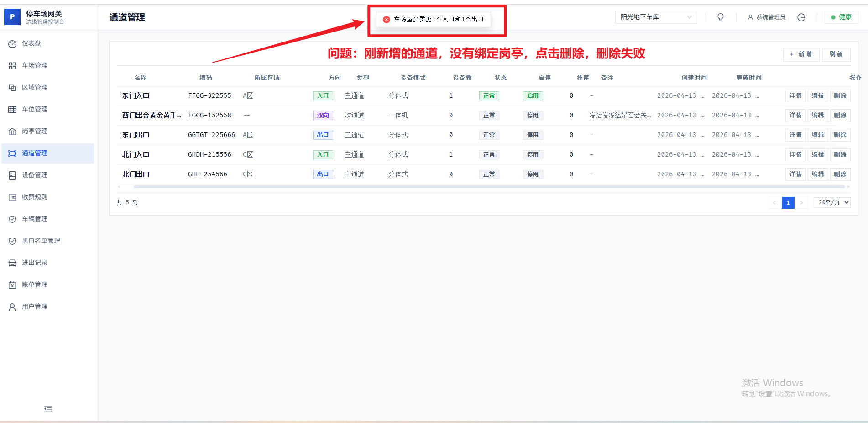868x423 pixels.
Task: Go to 车场管理 in sidebar
Action: point(35,65)
